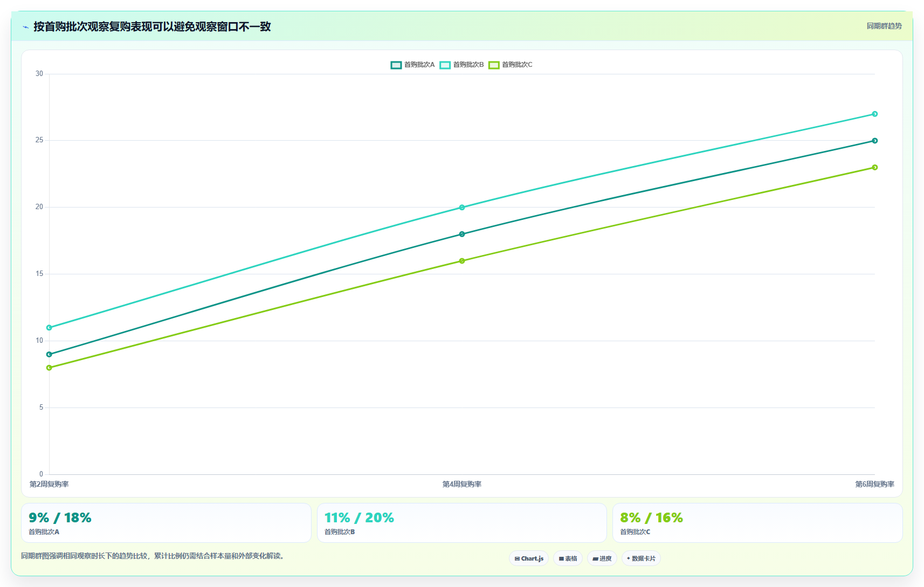Select batch B data point at 第2周复购率
The image size is (924, 587).
[49, 328]
